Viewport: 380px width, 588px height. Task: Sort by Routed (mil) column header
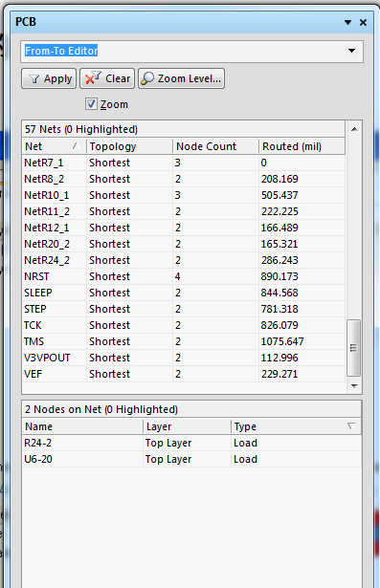[302, 146]
